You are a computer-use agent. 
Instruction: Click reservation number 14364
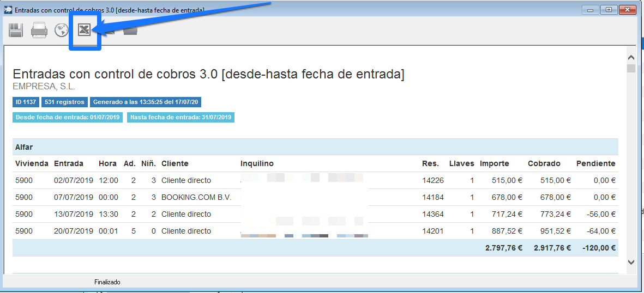pos(433,214)
